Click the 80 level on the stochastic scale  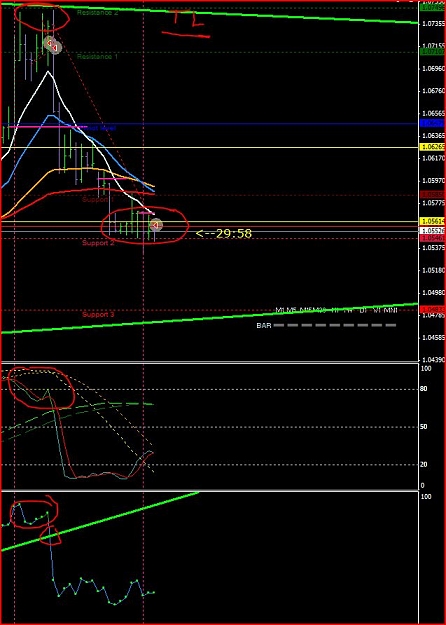point(425,389)
